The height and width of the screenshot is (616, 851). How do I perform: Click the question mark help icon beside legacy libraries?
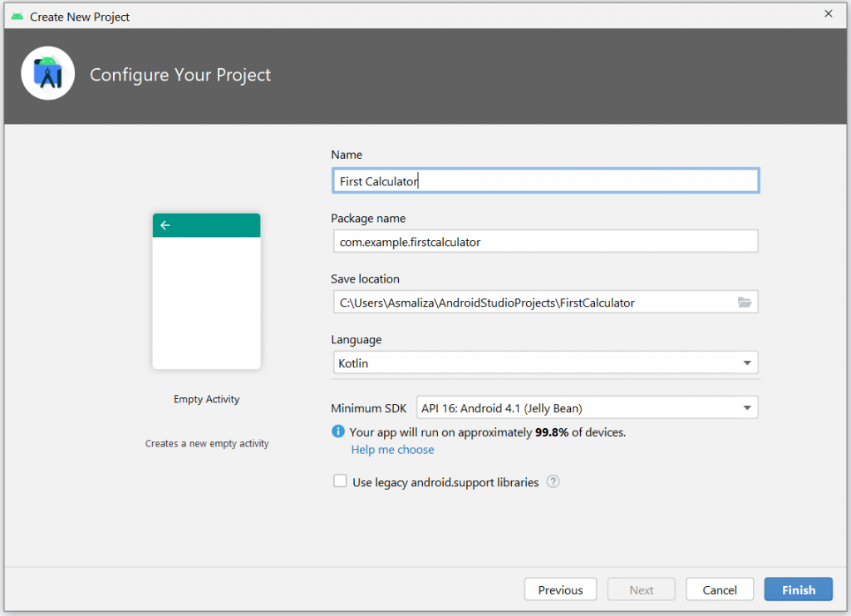[x=553, y=481]
